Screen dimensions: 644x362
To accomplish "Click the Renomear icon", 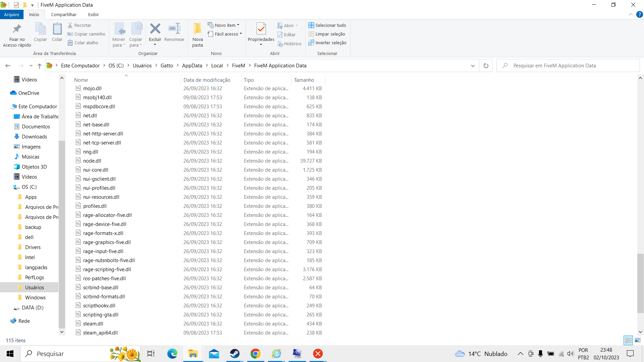I will pyautogui.click(x=174, y=29).
